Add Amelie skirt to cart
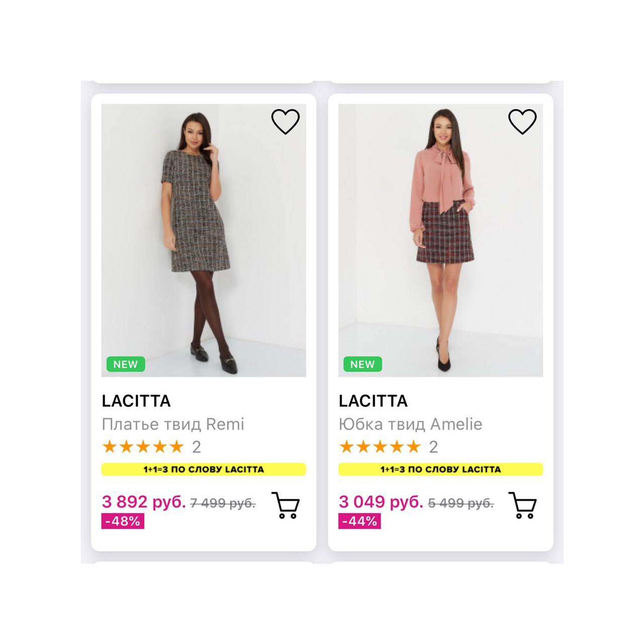 coord(523,505)
